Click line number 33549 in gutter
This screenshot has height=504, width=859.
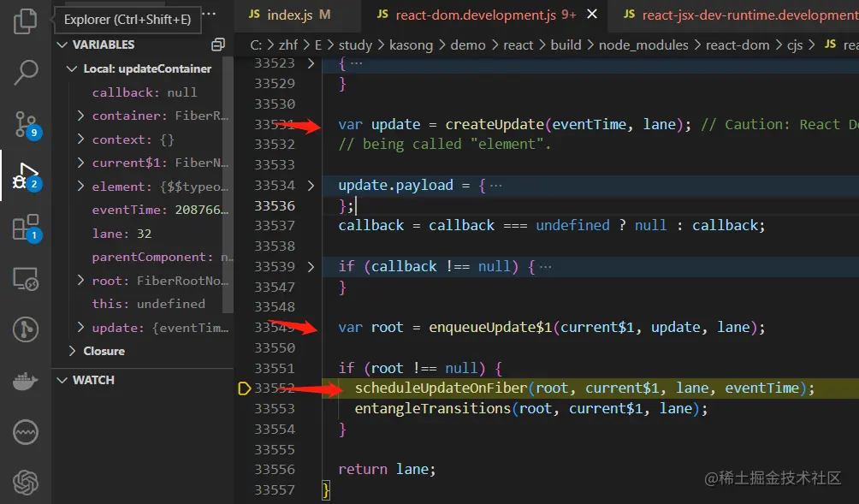click(x=275, y=328)
